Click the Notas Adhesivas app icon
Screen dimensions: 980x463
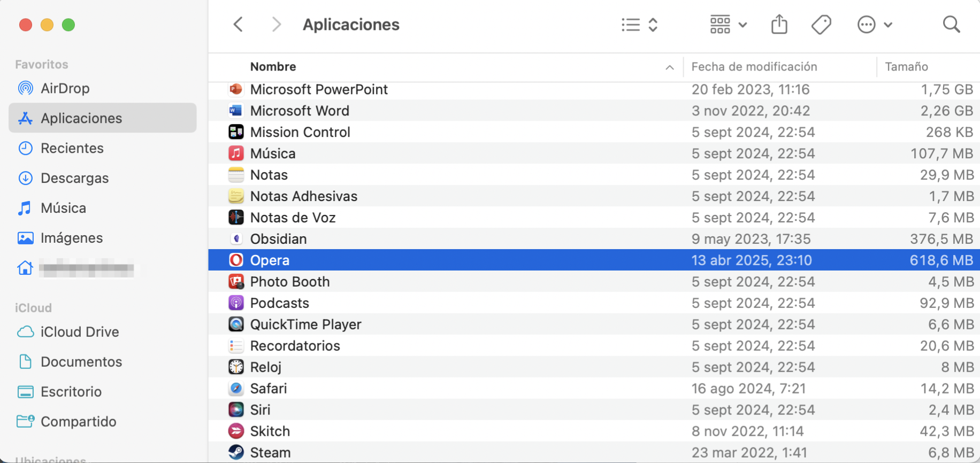click(236, 196)
